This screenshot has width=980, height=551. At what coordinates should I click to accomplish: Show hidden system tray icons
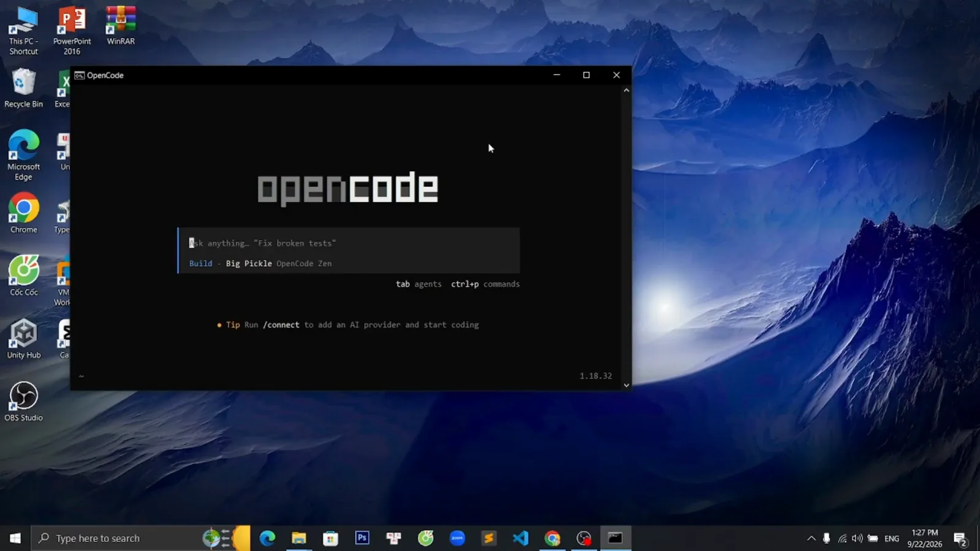[811, 538]
